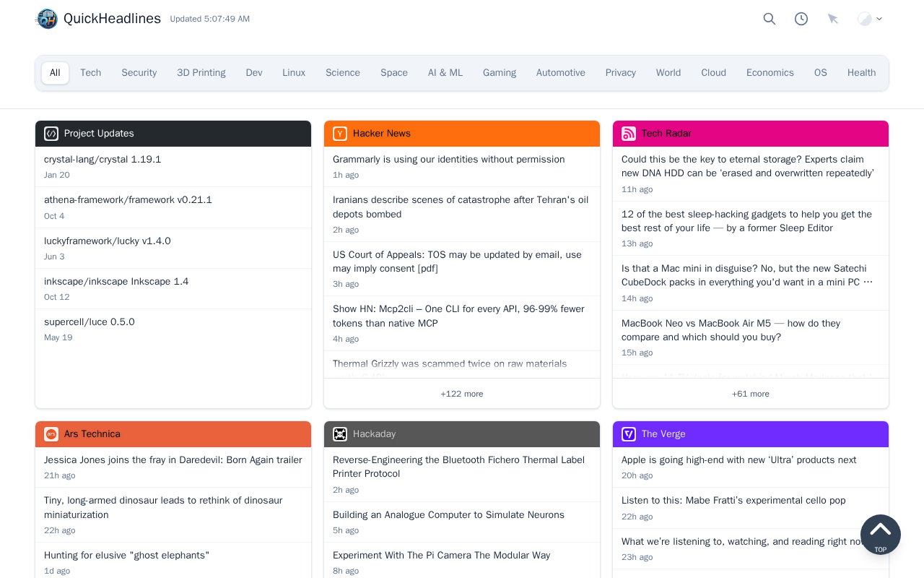
Task: Open the Show HN Mcp2cli story
Action: coord(458,316)
